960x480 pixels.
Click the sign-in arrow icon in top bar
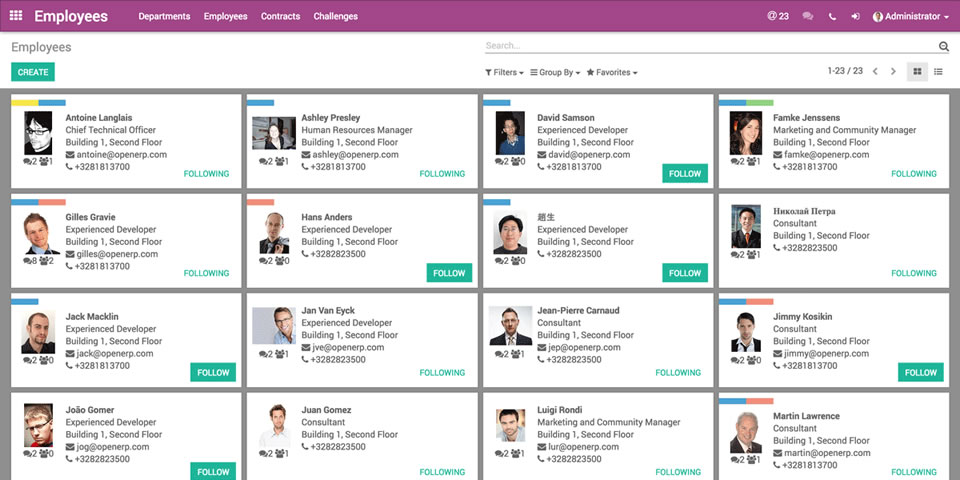click(855, 16)
